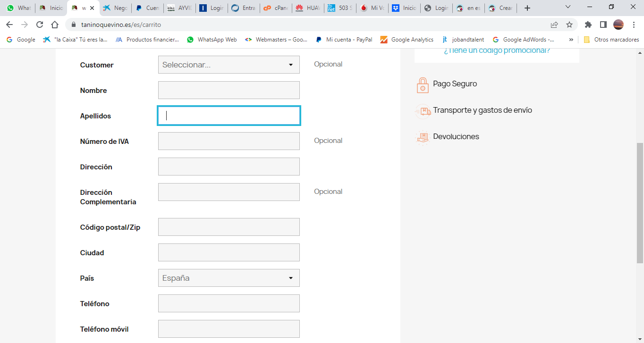Select the Número de IVA field

point(229,141)
